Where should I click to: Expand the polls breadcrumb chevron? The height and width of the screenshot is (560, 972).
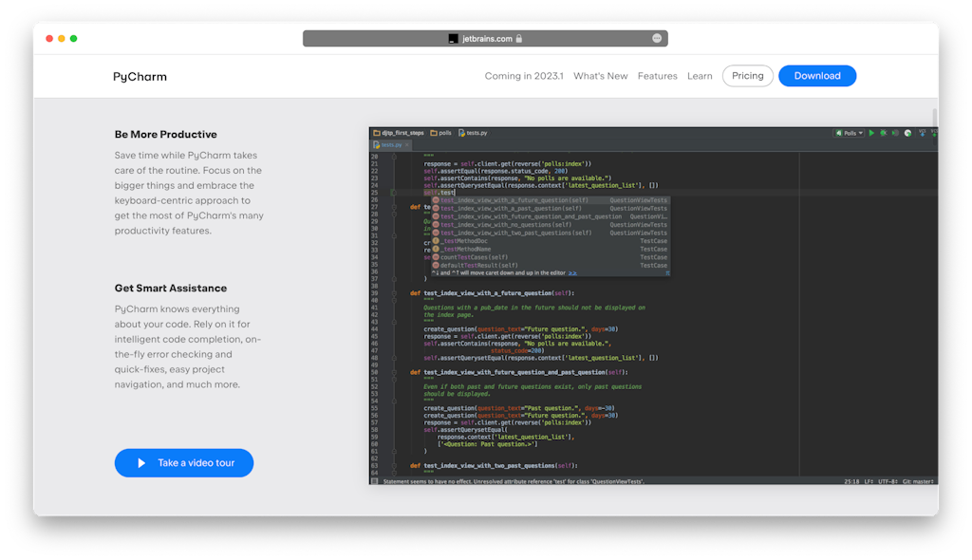455,134
